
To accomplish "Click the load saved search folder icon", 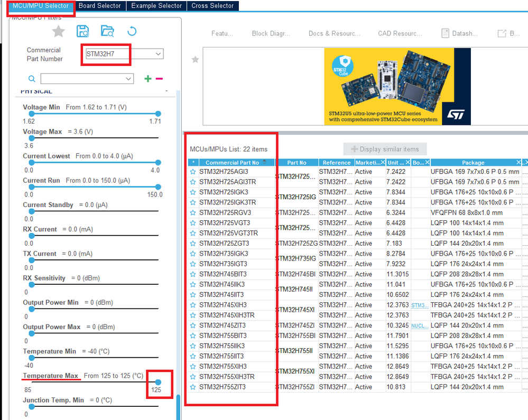I will click(x=107, y=31).
